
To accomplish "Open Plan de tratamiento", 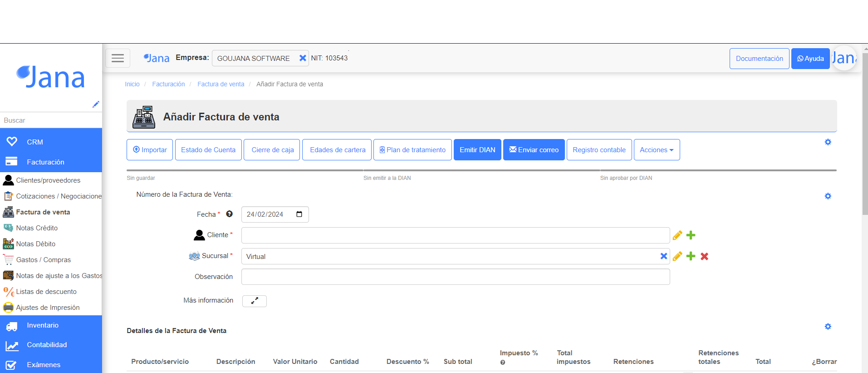I will pyautogui.click(x=412, y=150).
